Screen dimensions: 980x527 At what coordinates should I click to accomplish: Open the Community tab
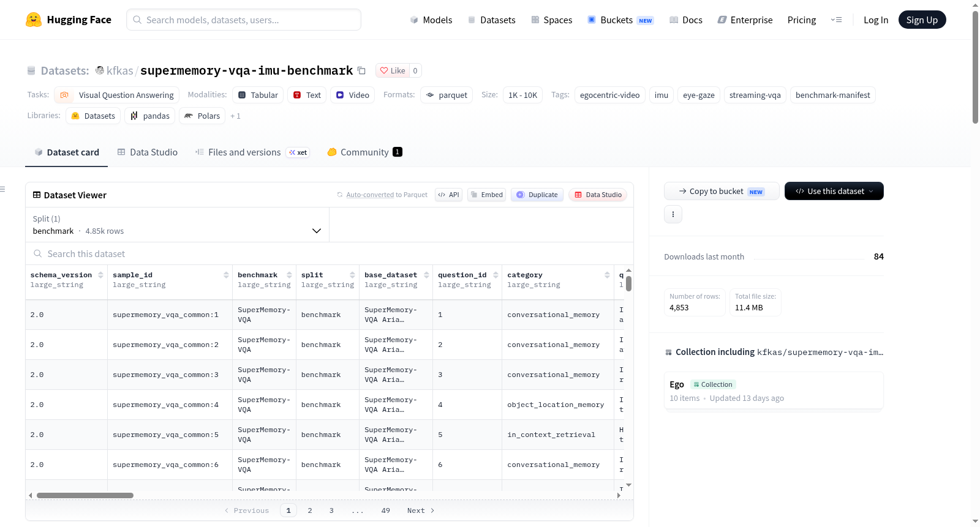(x=364, y=152)
